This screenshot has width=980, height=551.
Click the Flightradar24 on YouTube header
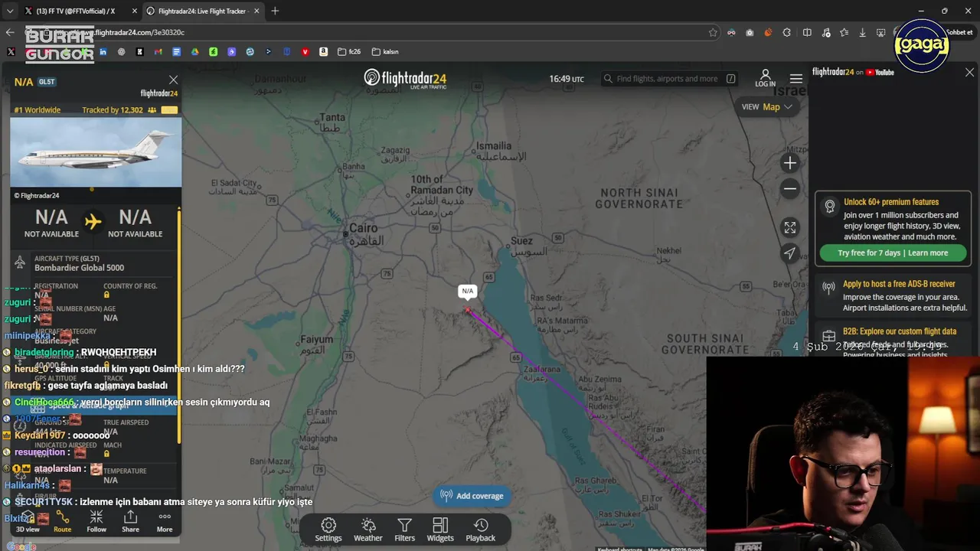(x=853, y=72)
